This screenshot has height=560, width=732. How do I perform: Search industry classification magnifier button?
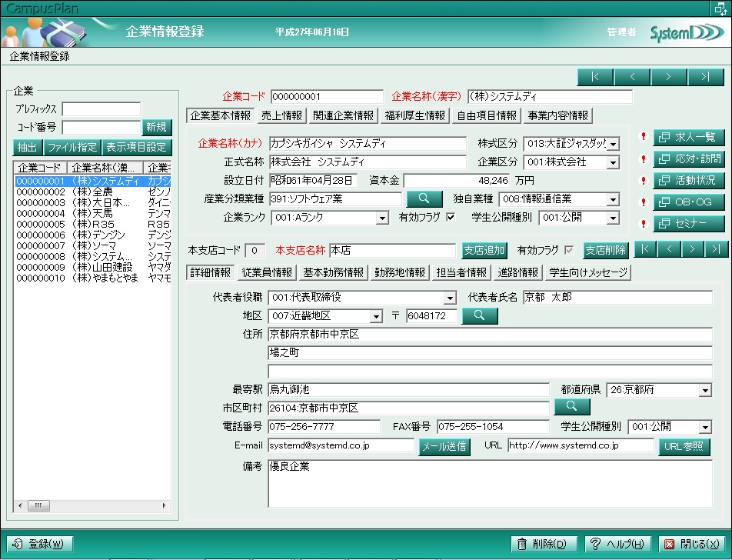pyautogui.click(x=424, y=198)
